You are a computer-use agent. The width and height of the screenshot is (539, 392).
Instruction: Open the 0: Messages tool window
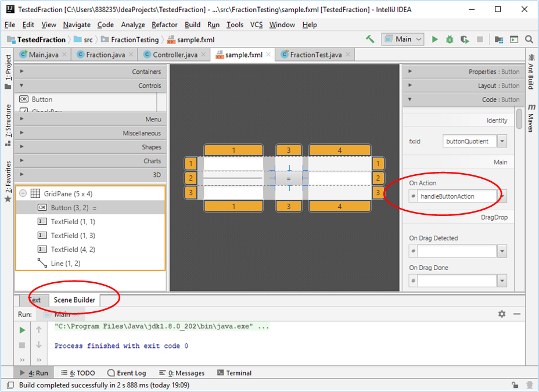(182, 373)
